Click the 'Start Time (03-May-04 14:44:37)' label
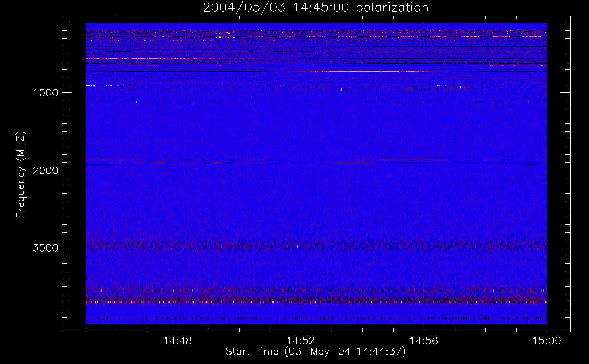The image size is (589, 364). coord(316,352)
